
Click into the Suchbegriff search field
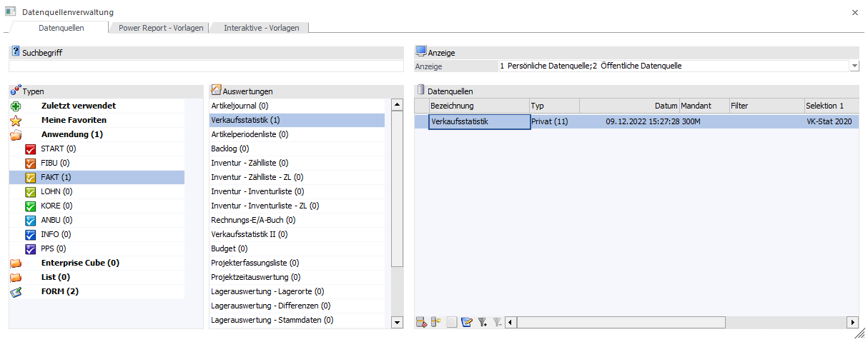(207, 66)
